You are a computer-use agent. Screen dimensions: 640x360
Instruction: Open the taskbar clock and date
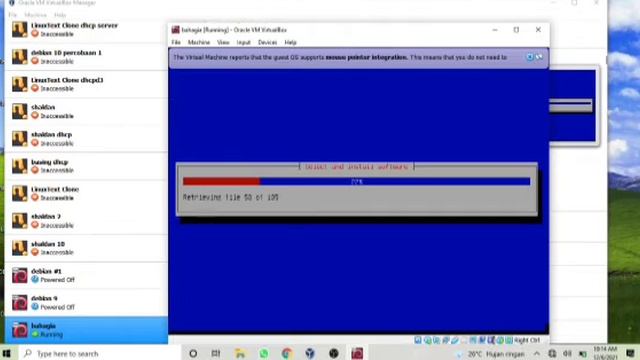(605, 353)
